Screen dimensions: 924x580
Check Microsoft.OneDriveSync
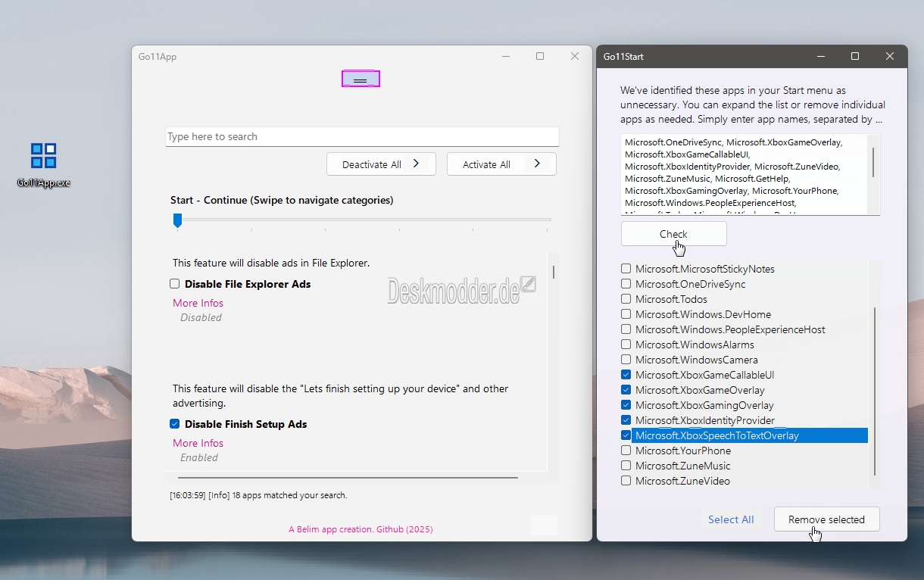coord(626,284)
